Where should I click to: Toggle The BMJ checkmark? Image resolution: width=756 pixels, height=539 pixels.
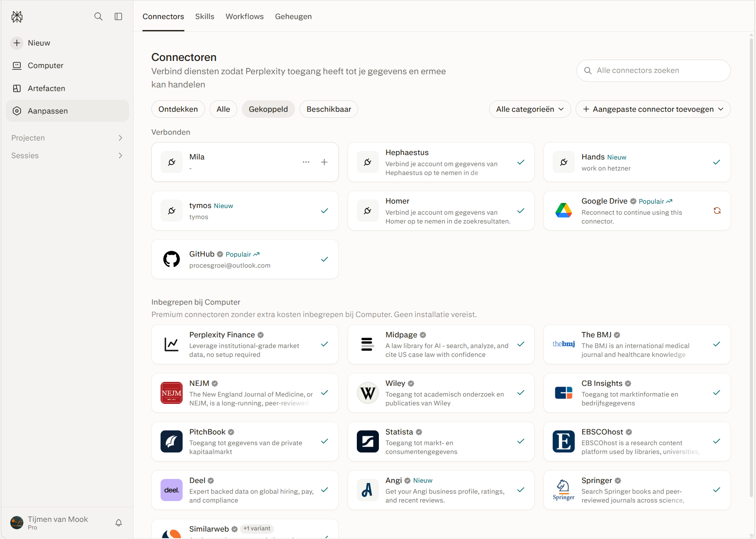[x=717, y=344]
